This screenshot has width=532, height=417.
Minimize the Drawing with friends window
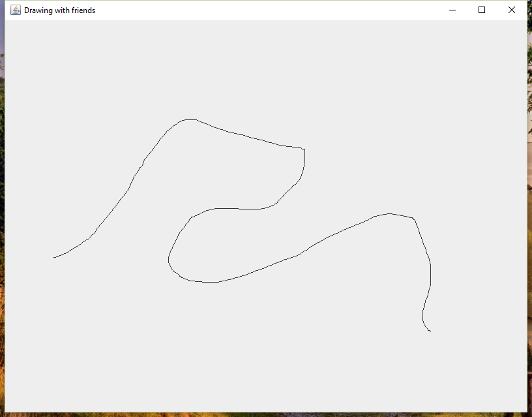pyautogui.click(x=452, y=10)
